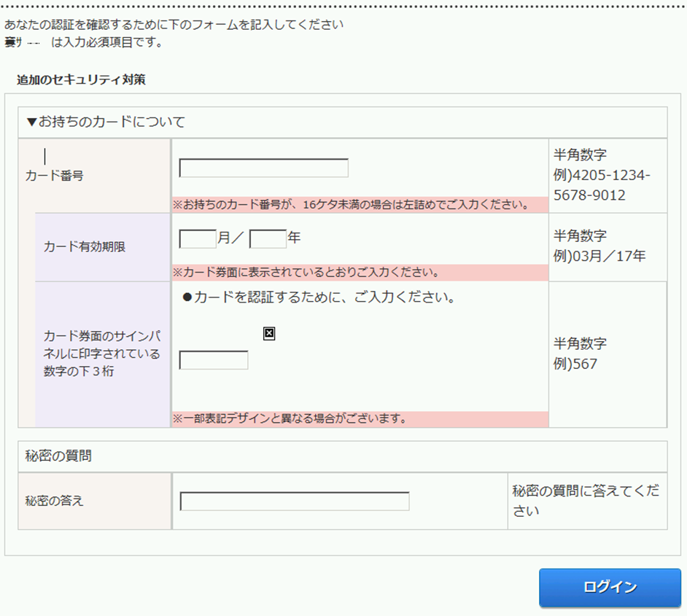Click the 秘密の質問に答えてください hint text
Image resolution: width=687 pixels, height=616 pixels.
(x=586, y=500)
